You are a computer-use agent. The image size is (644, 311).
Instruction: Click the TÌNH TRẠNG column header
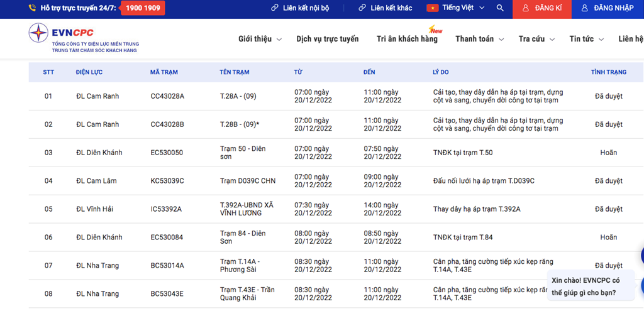coord(608,72)
